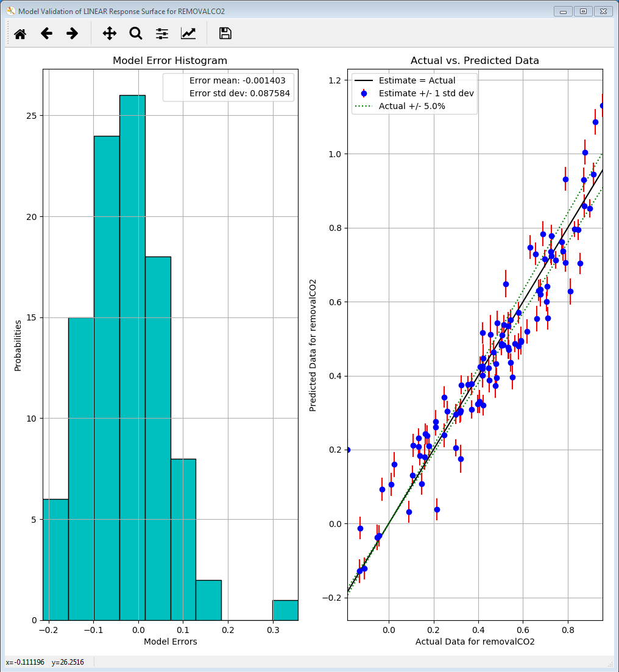
Task: Select the zoom-to-rectangle magnifier tool
Action: (135, 34)
